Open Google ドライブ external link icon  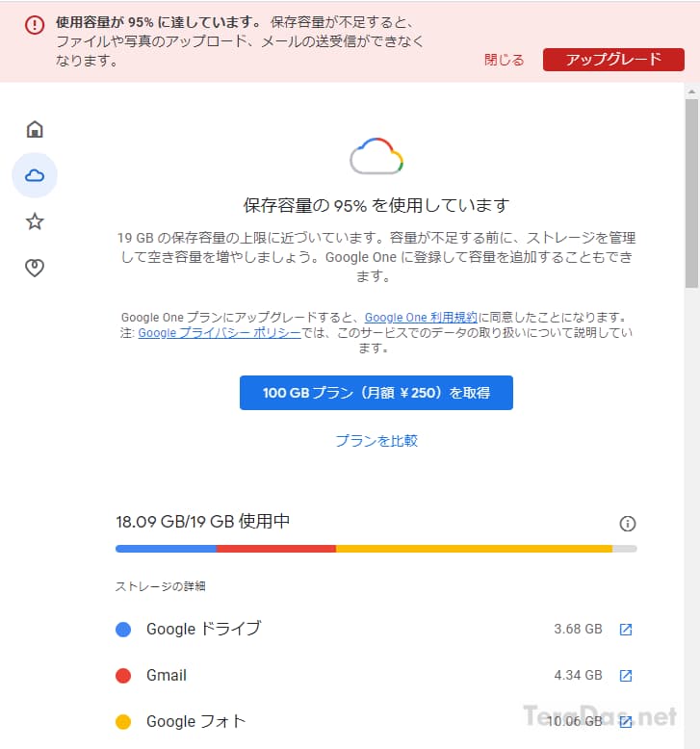(626, 630)
